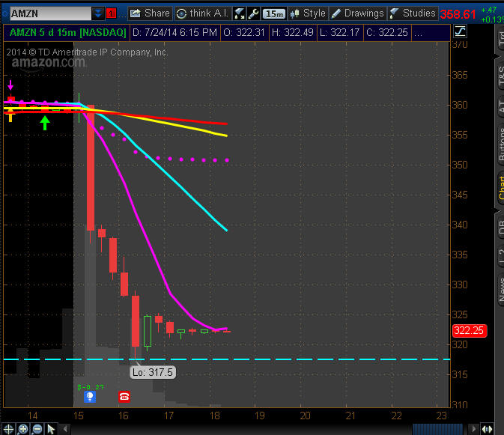
Task: Click the $-0.27 earnings label
Action: (91, 387)
